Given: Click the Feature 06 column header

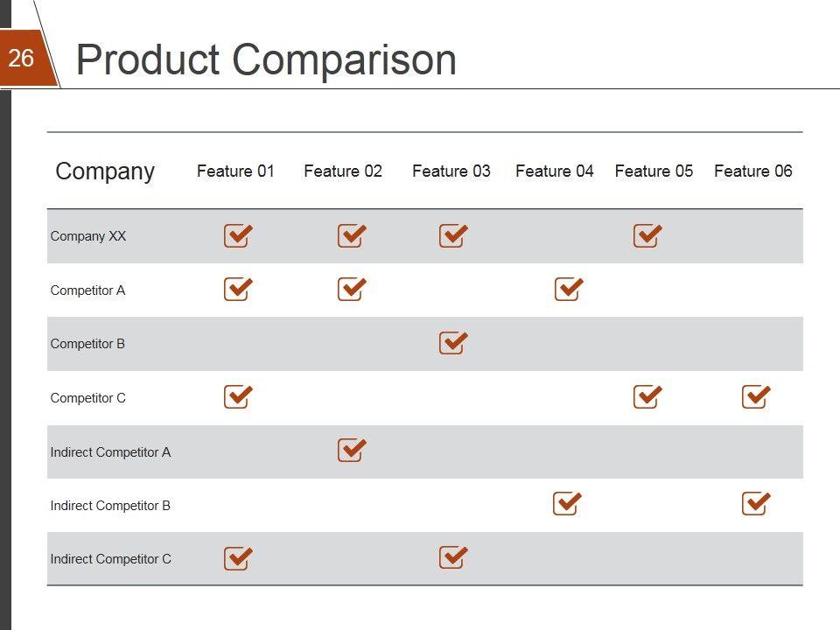Looking at the screenshot, I should [x=752, y=171].
